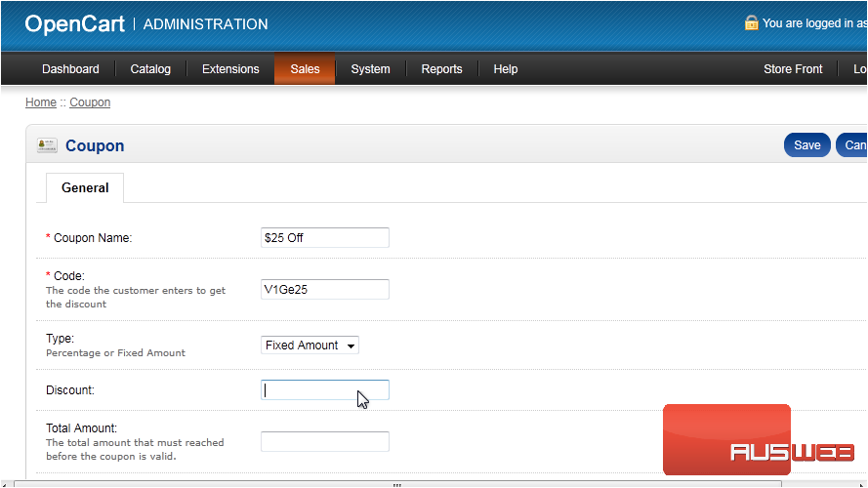Open the System menu
Image resolution: width=868 pixels, height=488 pixels.
click(370, 69)
